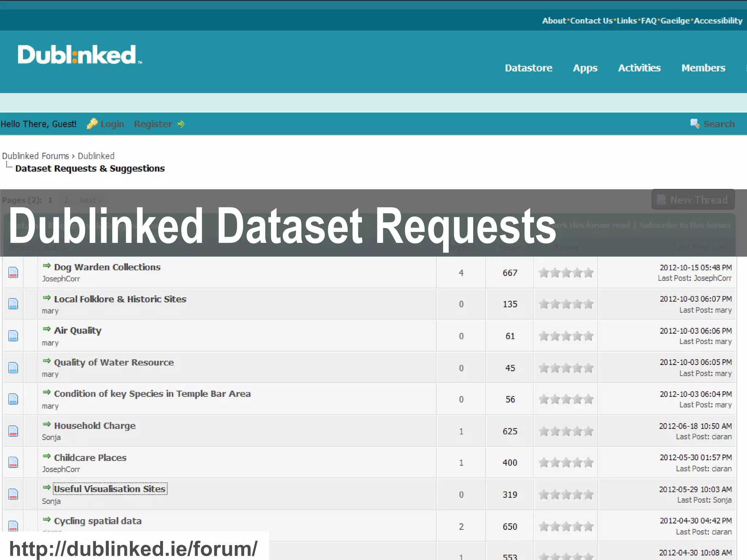Rate Air Quality thread using stars
The width and height of the screenshot is (747, 560).
(566, 336)
